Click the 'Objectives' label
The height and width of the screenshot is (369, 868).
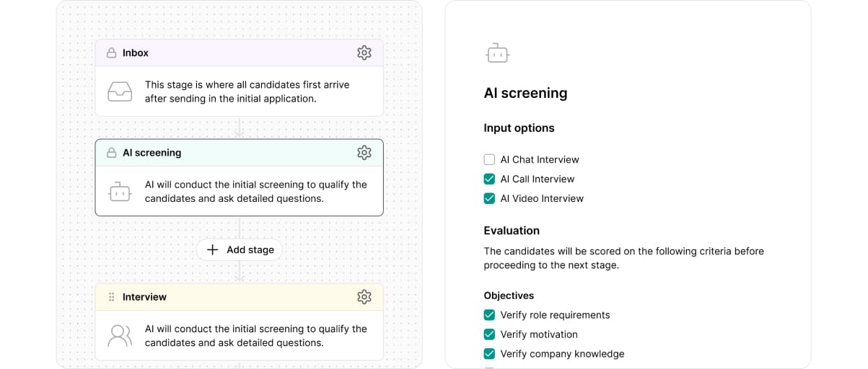pyautogui.click(x=509, y=295)
